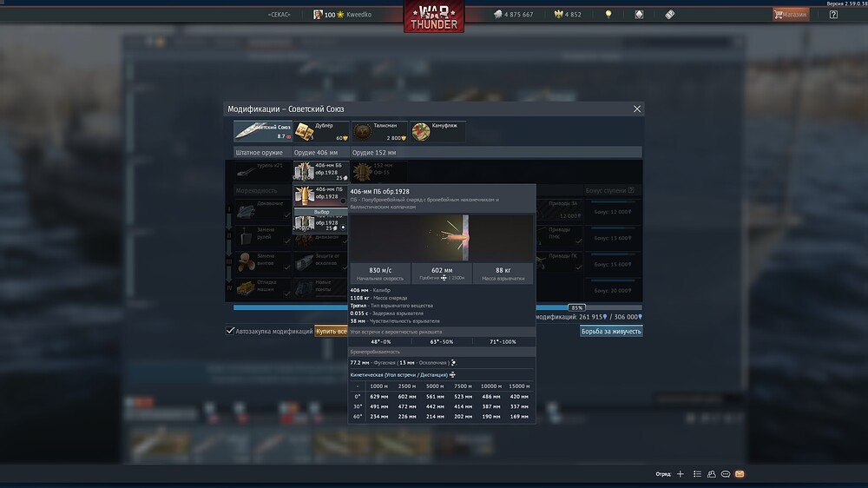Open the Магазин shop button
Viewport: 868px width, 488px height.
coord(791,15)
